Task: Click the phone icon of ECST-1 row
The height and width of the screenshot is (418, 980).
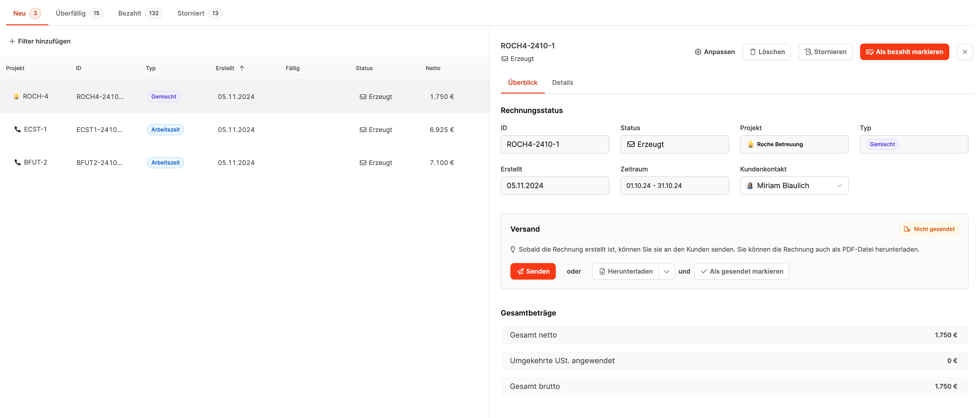Action: [x=17, y=129]
